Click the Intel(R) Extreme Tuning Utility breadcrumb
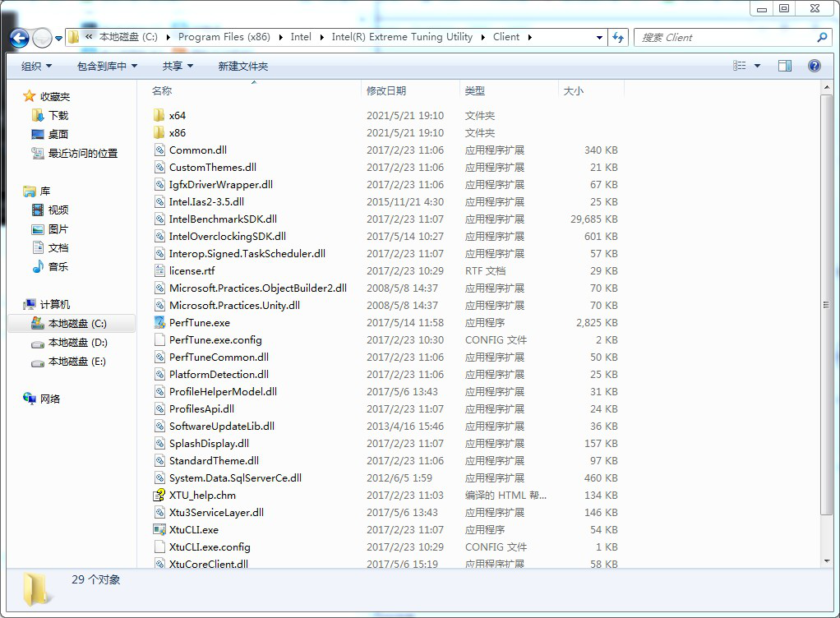This screenshot has width=840, height=618. coord(402,37)
